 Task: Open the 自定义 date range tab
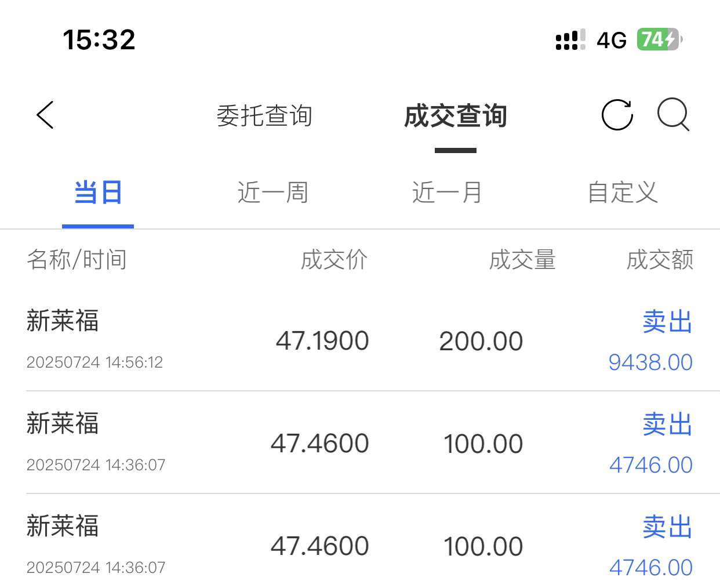pos(623,193)
